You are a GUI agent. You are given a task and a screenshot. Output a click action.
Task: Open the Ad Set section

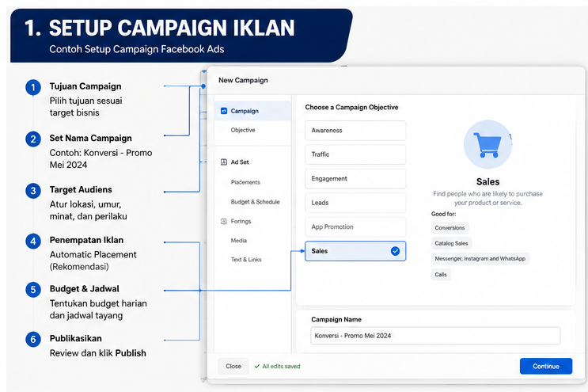[x=240, y=162]
